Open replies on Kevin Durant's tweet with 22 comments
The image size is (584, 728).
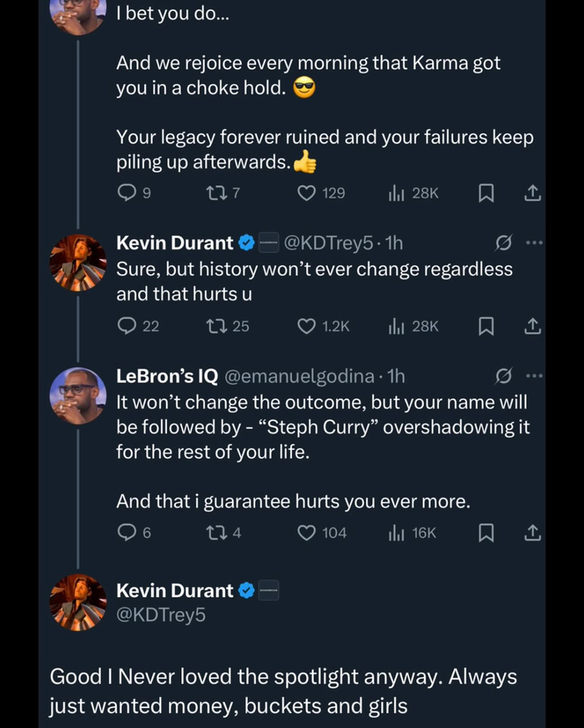point(126,326)
